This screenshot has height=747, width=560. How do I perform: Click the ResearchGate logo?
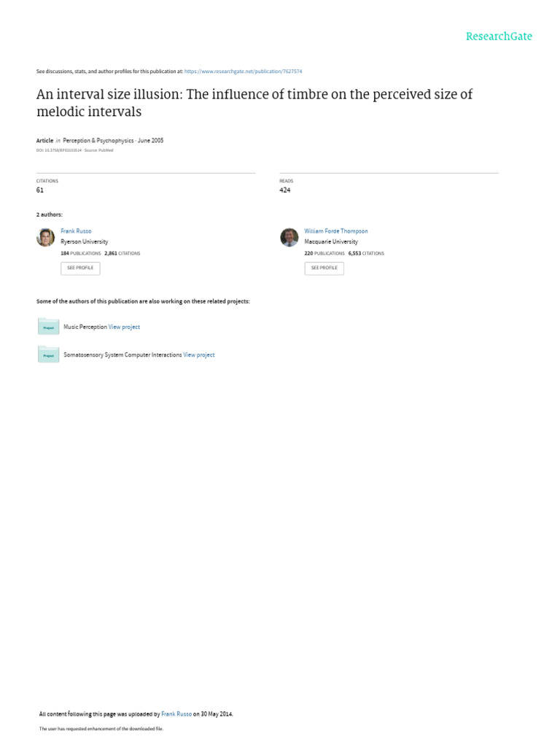tap(499, 36)
